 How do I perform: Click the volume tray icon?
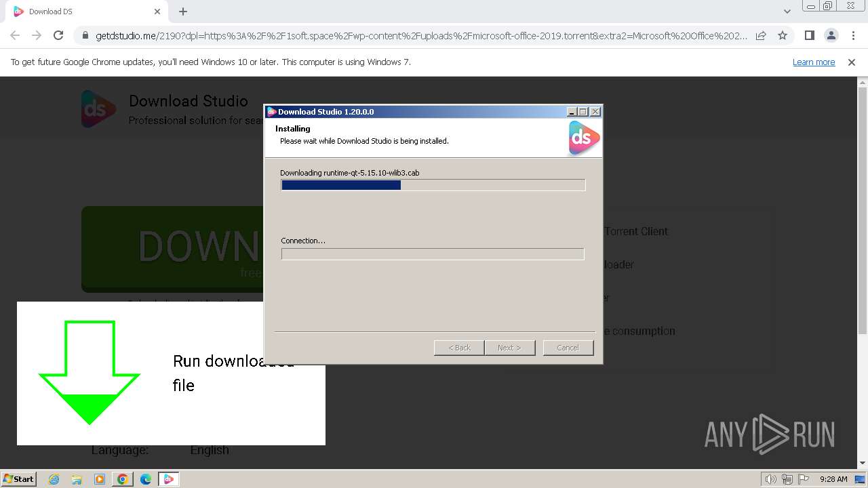[x=770, y=479]
